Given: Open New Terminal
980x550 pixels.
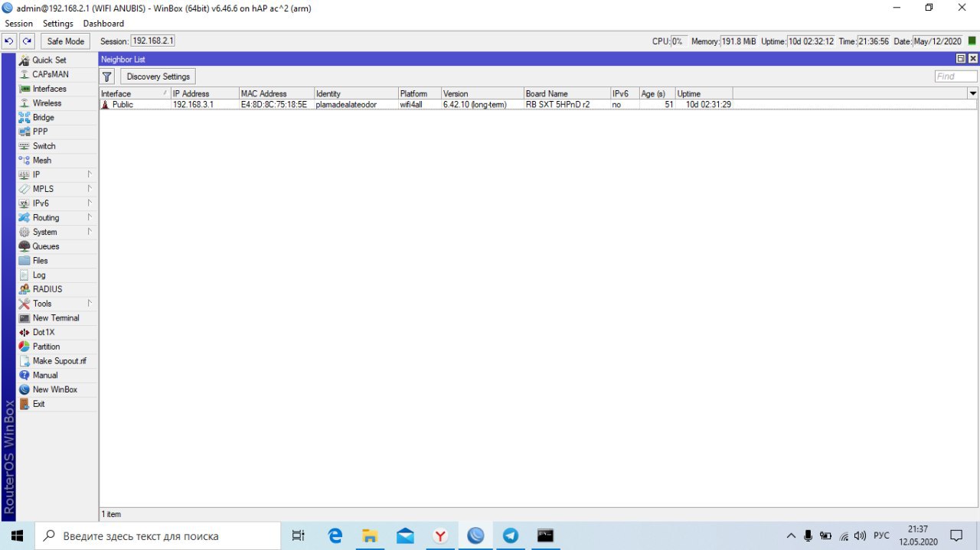Looking at the screenshot, I should (x=57, y=318).
